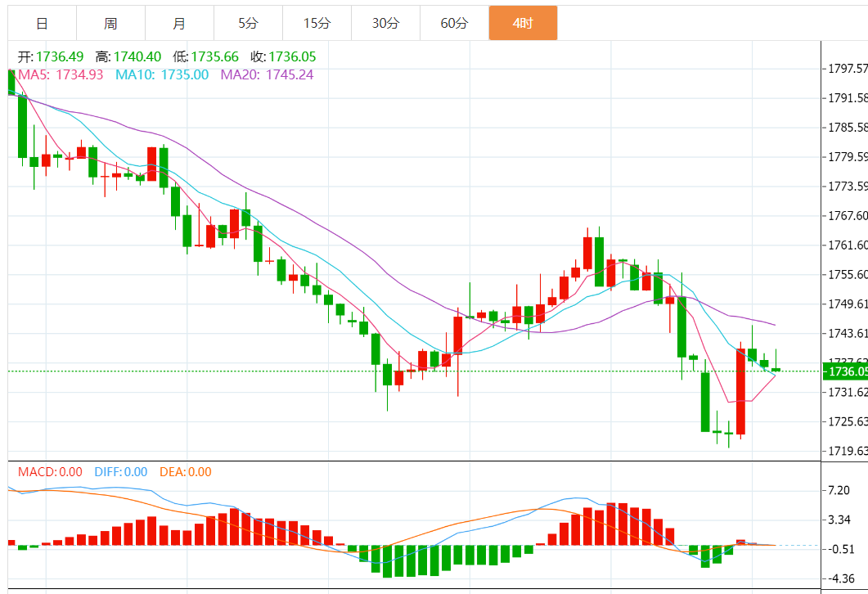Click the active 4时 timeframe tab
Screen dimensions: 868x594
(523, 23)
